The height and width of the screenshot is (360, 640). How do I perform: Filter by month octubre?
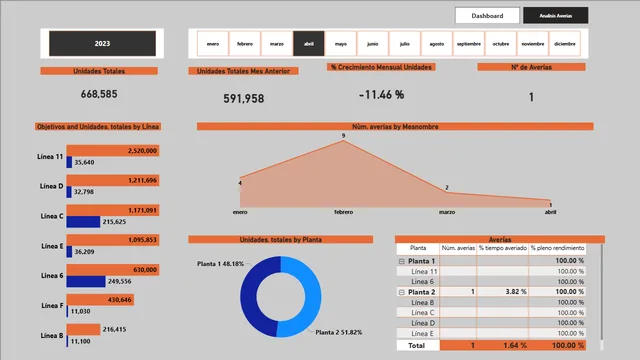click(x=501, y=44)
